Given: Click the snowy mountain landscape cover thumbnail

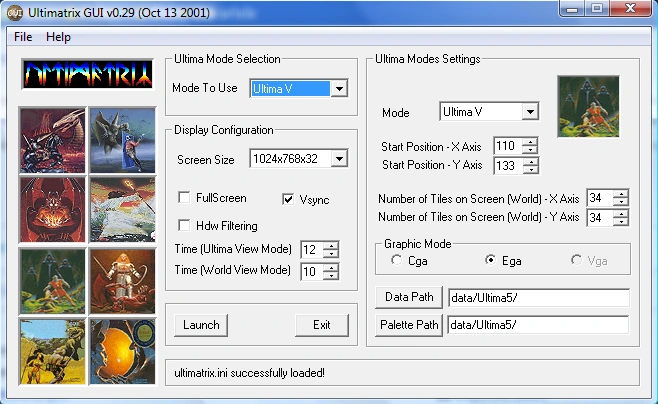Looking at the screenshot, I should pos(123,210).
